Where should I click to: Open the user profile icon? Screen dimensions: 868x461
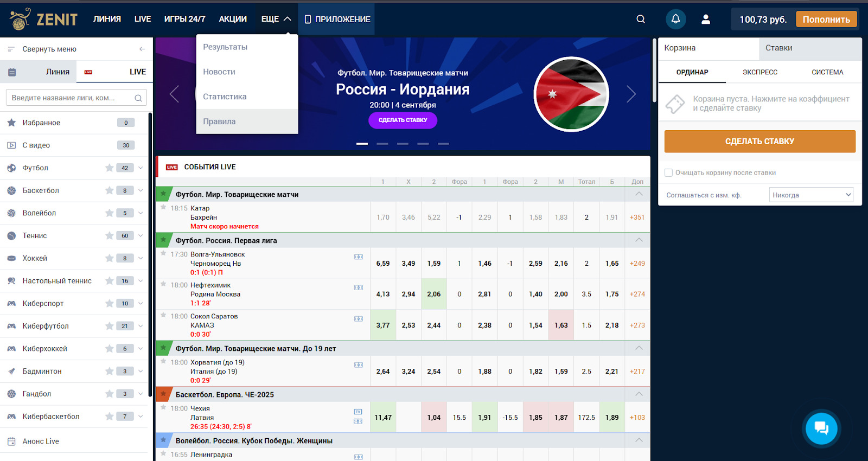point(706,19)
